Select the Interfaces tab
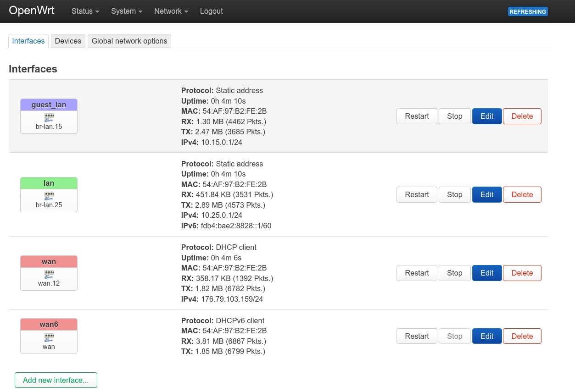The image size is (575, 392). pos(28,41)
